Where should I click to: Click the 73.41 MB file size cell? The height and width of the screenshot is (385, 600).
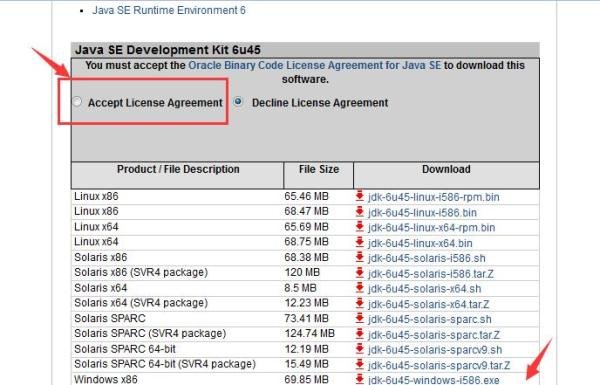(x=307, y=318)
